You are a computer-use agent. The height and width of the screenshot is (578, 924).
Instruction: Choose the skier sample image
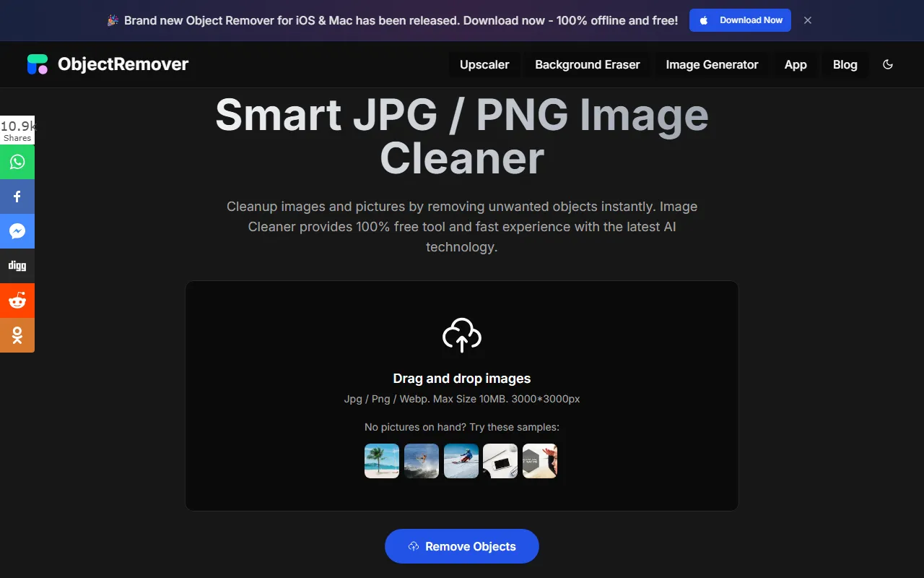click(461, 461)
